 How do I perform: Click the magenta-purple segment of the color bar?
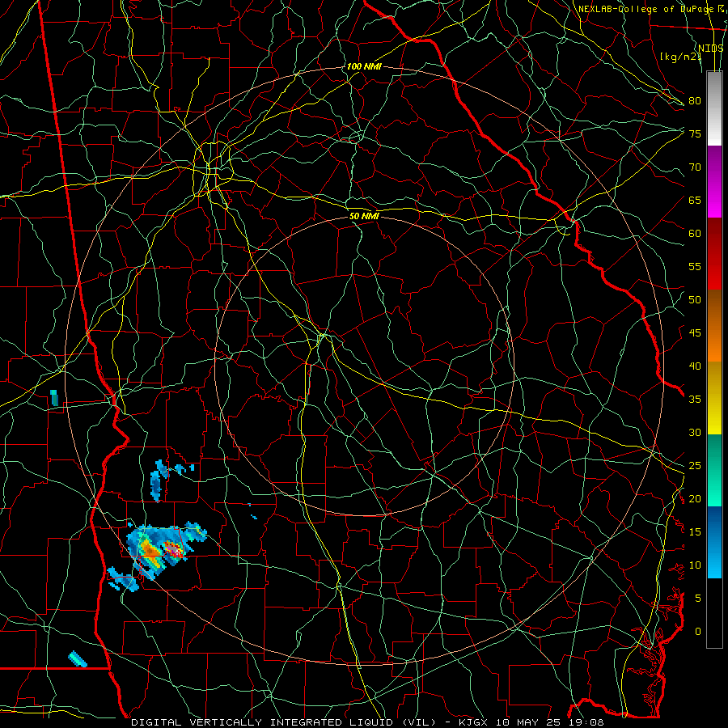pyautogui.click(x=714, y=182)
